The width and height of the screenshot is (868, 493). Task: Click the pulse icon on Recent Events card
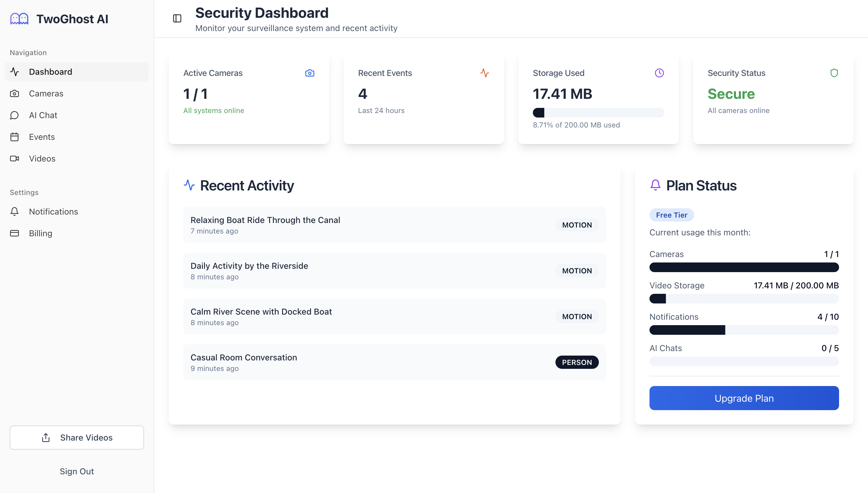484,73
